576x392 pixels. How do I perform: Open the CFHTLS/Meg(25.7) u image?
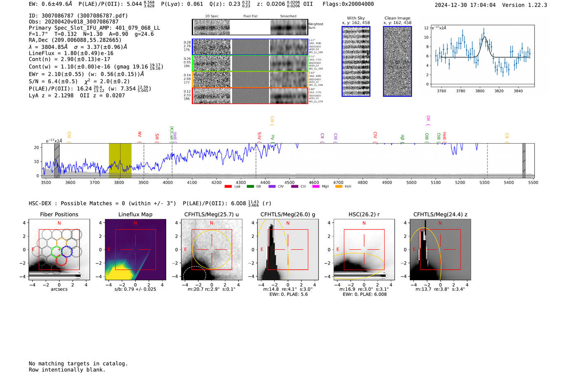click(211, 250)
